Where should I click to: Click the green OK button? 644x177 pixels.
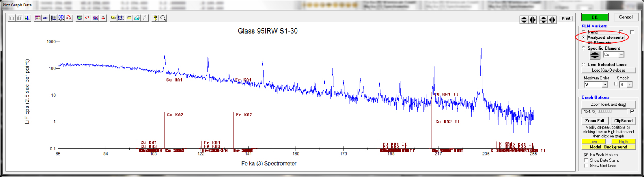[x=594, y=17]
